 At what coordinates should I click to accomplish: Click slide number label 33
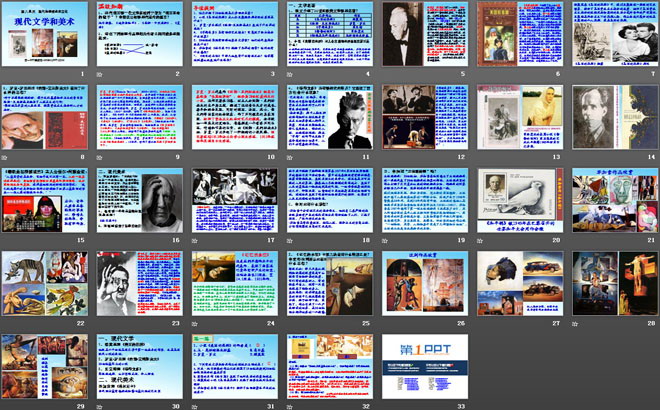click(x=461, y=406)
